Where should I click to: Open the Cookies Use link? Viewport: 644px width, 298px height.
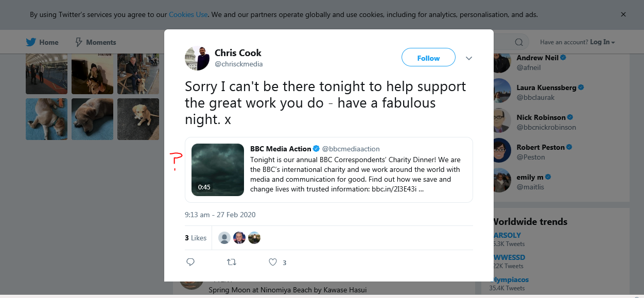pyautogui.click(x=188, y=14)
